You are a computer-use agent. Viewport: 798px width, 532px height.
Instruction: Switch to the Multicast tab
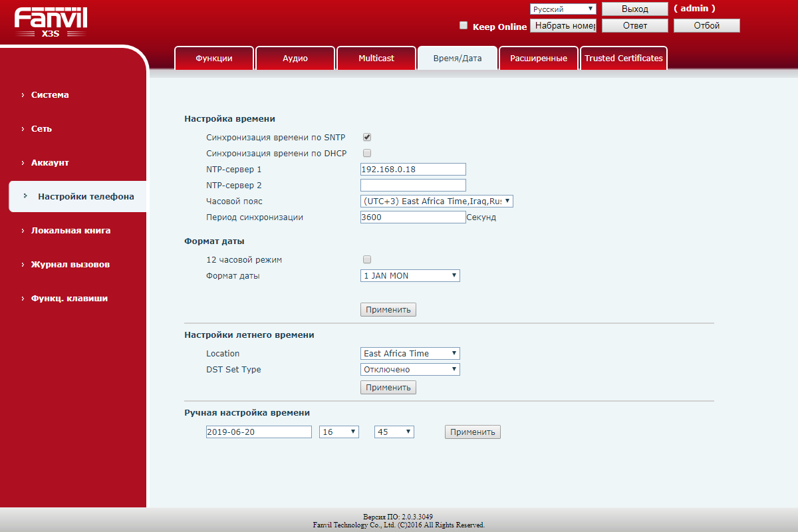376,59
